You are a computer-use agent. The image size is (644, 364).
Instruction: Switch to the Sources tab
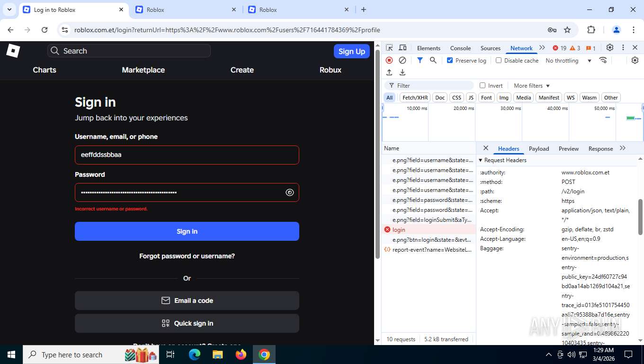[x=490, y=48]
